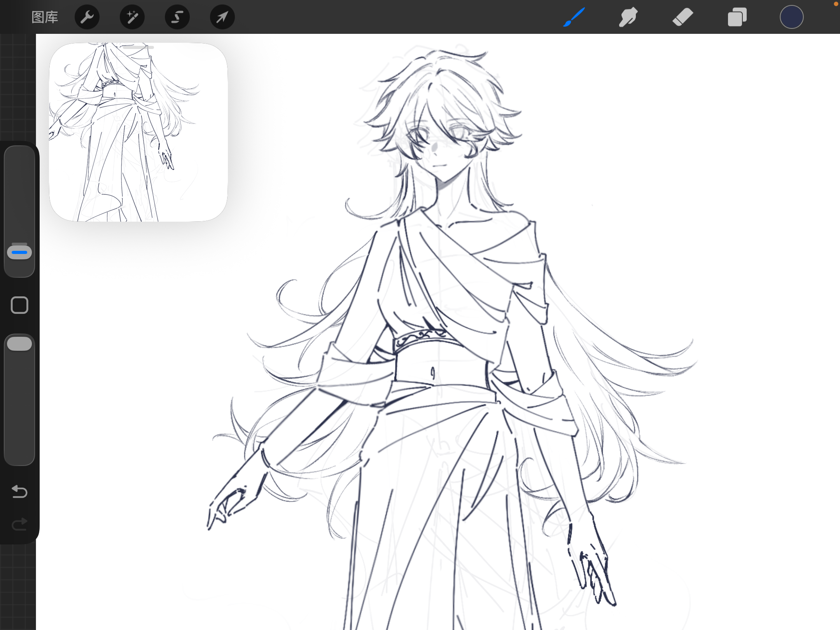Grab the reference window top handle bar
Image resolution: width=840 pixels, height=630 pixels.
pyautogui.click(x=138, y=47)
